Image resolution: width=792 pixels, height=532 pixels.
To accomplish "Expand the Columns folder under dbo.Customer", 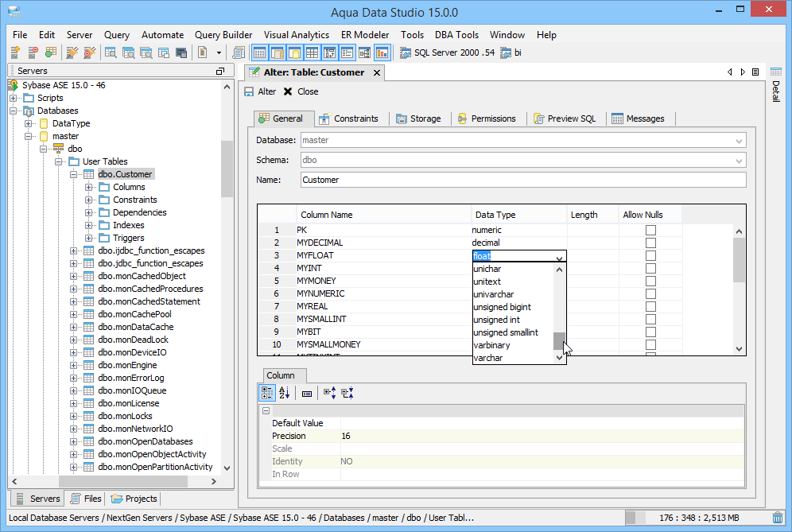I will [x=89, y=187].
